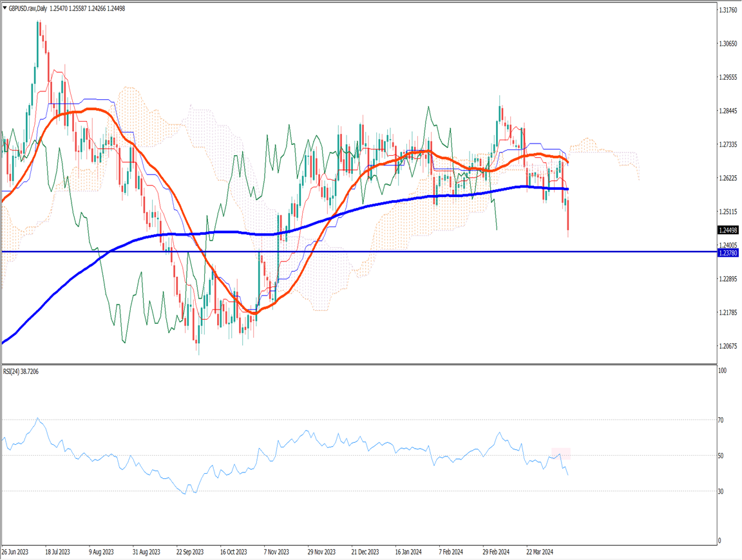
Task: Click the RSI 50 level label
Action: (722, 456)
